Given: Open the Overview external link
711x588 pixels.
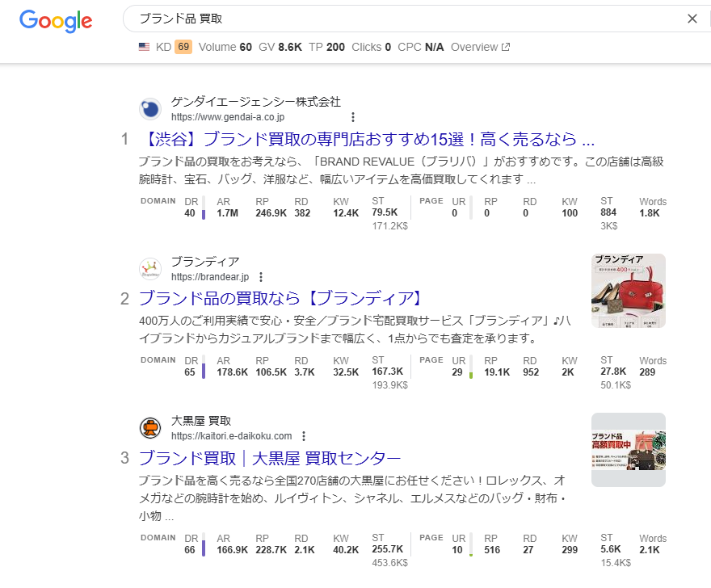Looking at the screenshot, I should coord(480,47).
